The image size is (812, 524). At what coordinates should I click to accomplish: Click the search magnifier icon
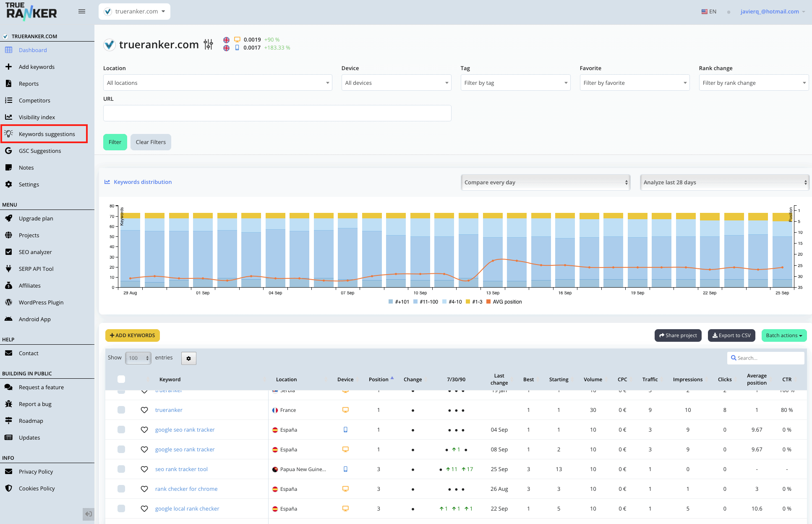734,358
